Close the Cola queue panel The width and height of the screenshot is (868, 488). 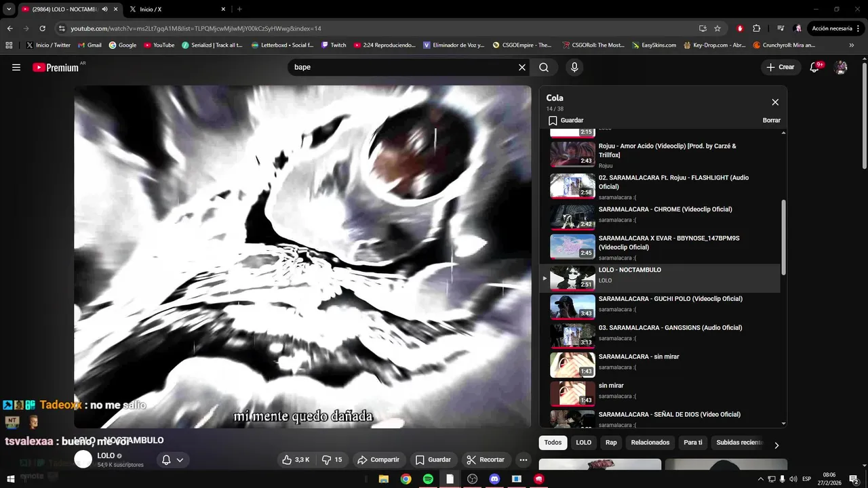(775, 102)
